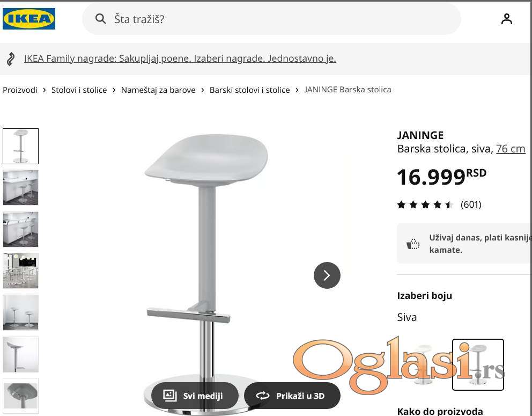Open the user account profile icon
The width and height of the screenshot is (532, 416).
tap(507, 19)
